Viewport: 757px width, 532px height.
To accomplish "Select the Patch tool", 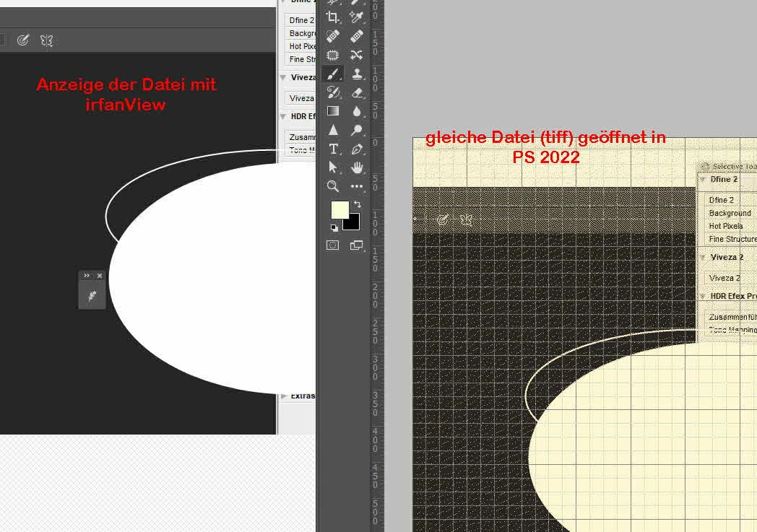I will click(x=333, y=55).
